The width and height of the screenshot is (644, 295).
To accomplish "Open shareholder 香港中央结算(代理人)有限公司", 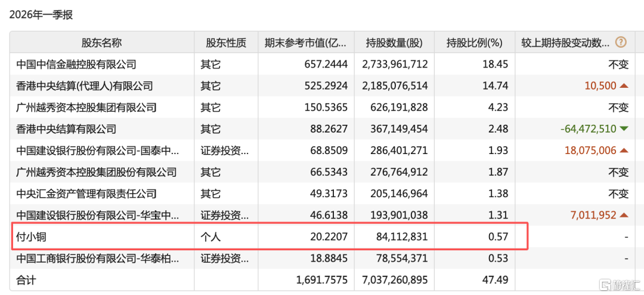I will (85, 86).
